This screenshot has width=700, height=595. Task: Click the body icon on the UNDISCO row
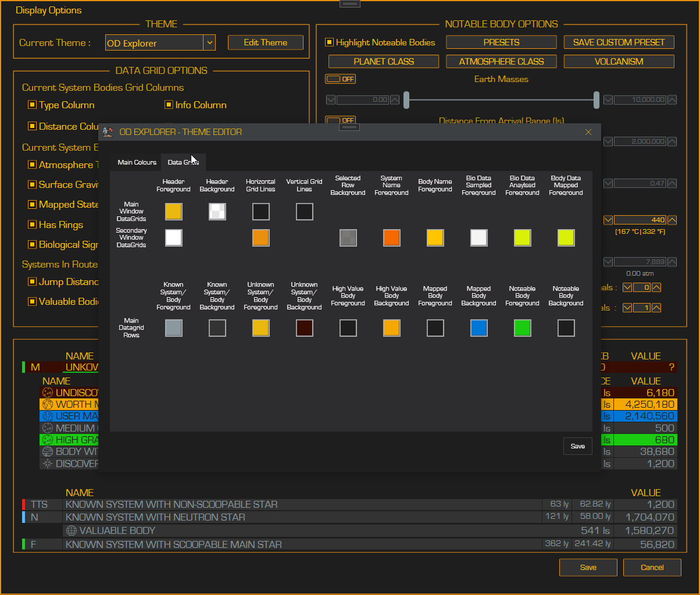coord(48,393)
